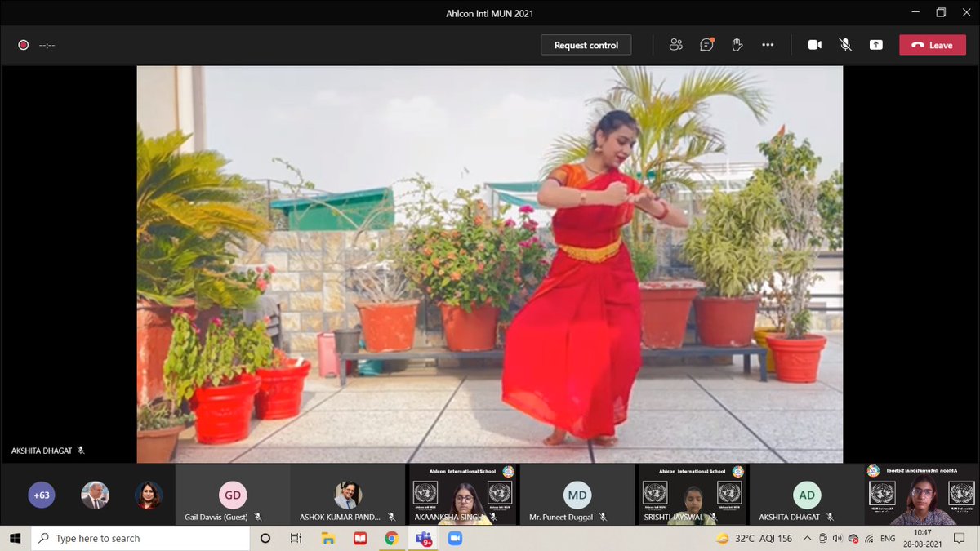
Task: Click the shared video of the dancer
Action: [490, 264]
